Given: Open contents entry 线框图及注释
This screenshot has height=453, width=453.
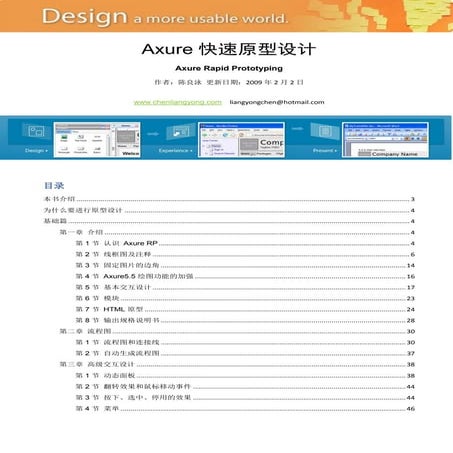Looking at the screenshot, I should pos(245,254).
